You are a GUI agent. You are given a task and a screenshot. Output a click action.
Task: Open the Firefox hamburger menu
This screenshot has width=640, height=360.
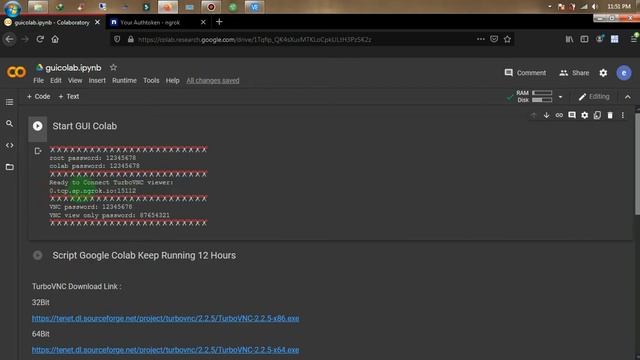tap(633, 39)
